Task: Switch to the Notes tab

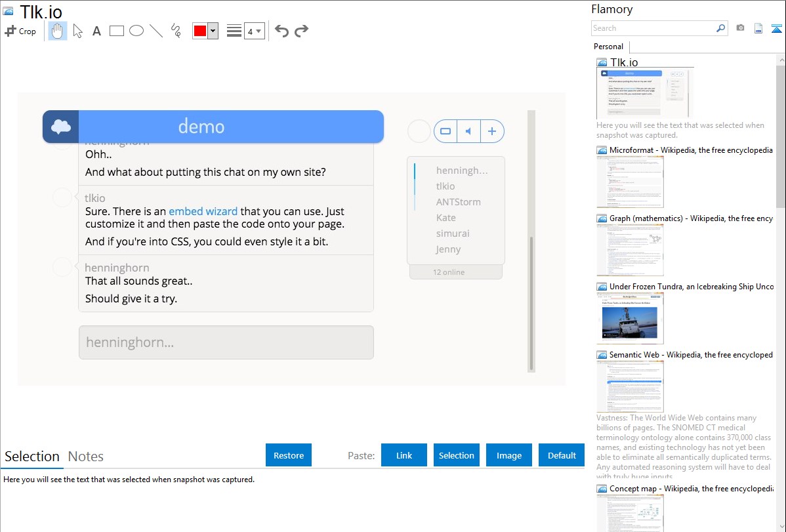Action: [86, 457]
